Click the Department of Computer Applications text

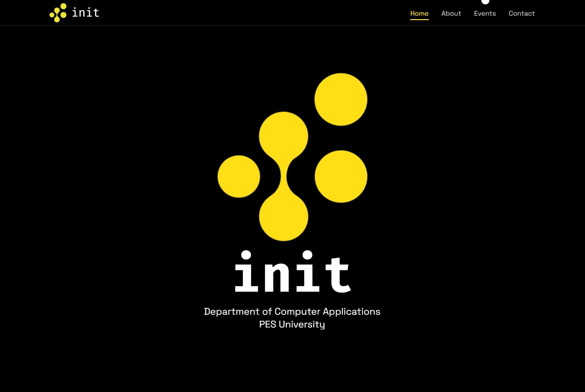tap(292, 311)
